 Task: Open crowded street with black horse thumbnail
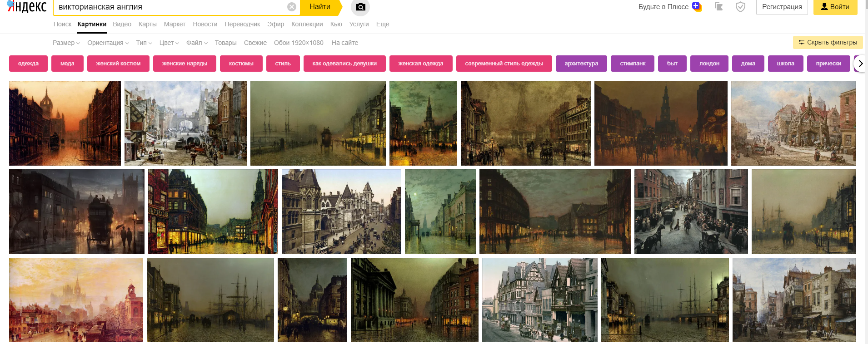691,211
